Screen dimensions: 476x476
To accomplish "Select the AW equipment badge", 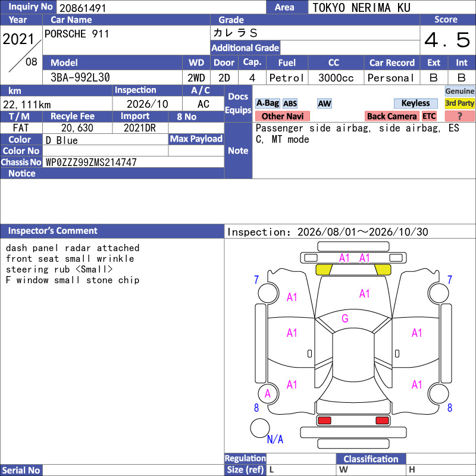I will click(x=324, y=104).
